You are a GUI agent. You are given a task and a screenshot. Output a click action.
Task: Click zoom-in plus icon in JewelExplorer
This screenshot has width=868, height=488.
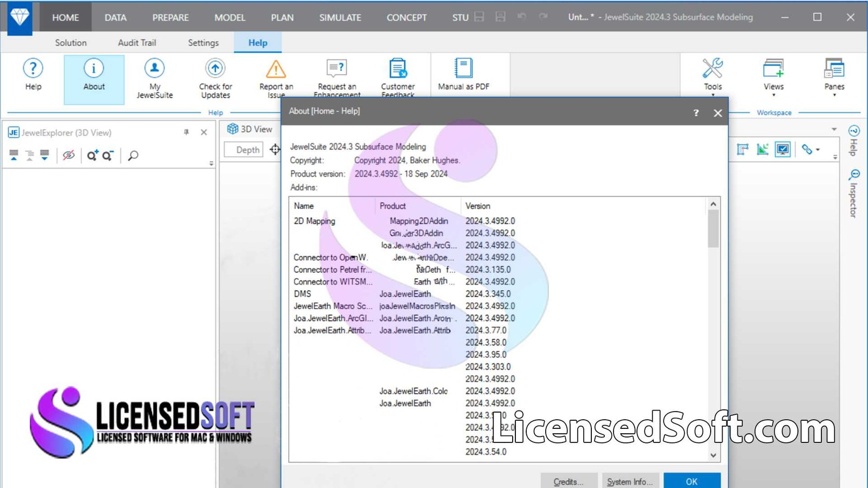92,156
